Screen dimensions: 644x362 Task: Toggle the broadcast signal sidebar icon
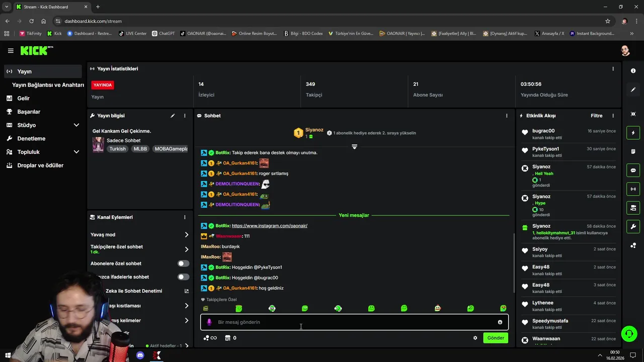click(633, 189)
